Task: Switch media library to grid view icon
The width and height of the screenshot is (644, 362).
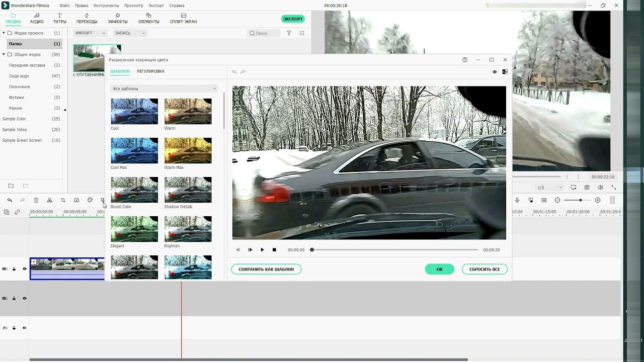Action: tap(302, 33)
